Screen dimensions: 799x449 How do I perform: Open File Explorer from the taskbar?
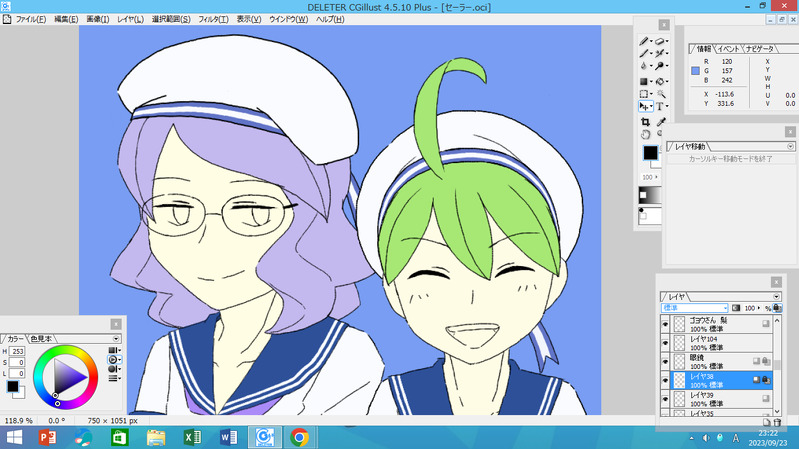pos(156,437)
